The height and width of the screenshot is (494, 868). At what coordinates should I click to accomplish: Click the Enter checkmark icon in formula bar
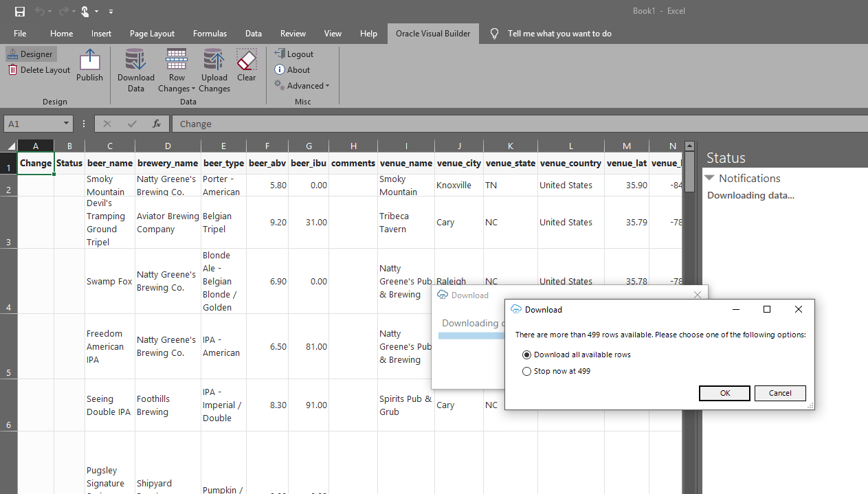pos(132,124)
